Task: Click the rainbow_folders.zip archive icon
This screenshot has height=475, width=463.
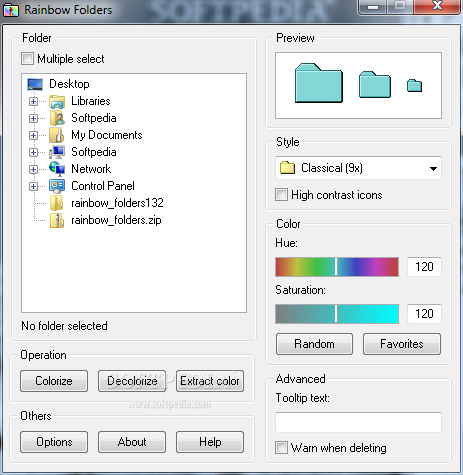Action: pyautogui.click(x=57, y=220)
